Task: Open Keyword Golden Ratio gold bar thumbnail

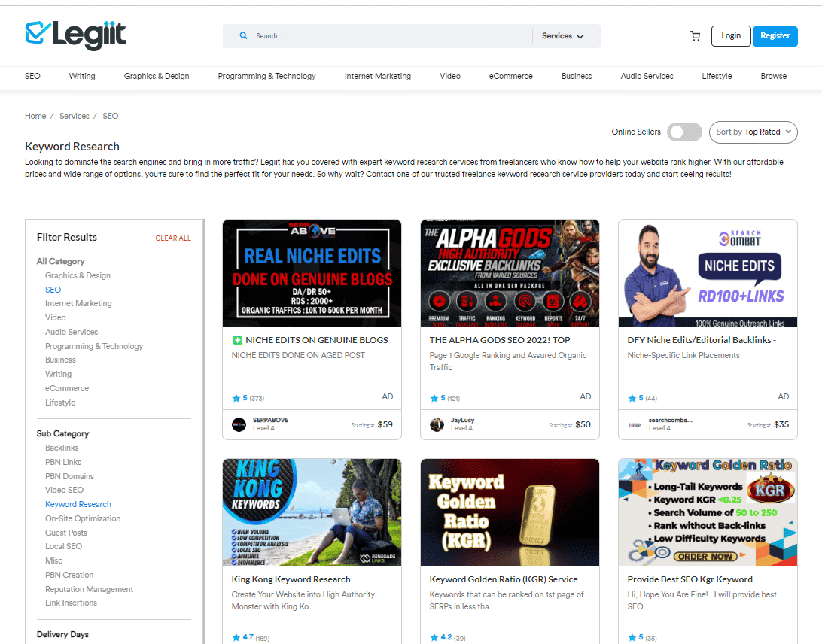Action: pos(510,512)
